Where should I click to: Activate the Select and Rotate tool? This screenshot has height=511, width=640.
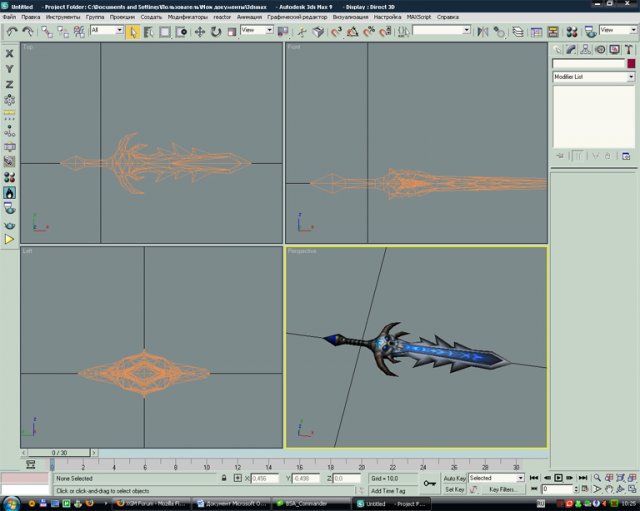pyautogui.click(x=216, y=32)
